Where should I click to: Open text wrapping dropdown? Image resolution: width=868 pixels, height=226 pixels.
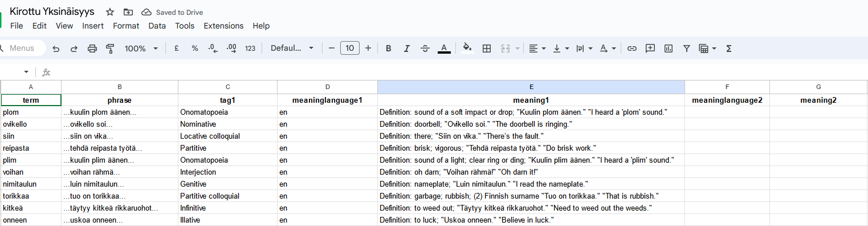tap(584, 49)
